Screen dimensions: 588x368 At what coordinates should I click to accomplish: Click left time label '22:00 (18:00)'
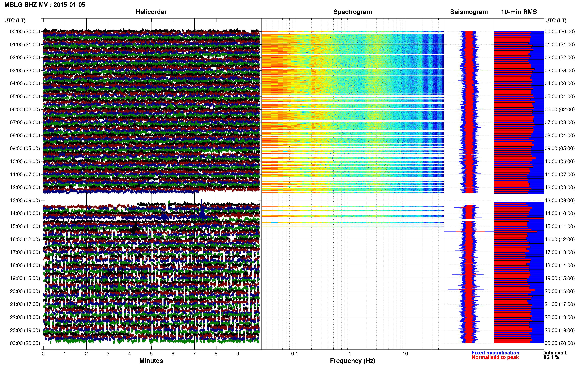pyautogui.click(x=25, y=317)
